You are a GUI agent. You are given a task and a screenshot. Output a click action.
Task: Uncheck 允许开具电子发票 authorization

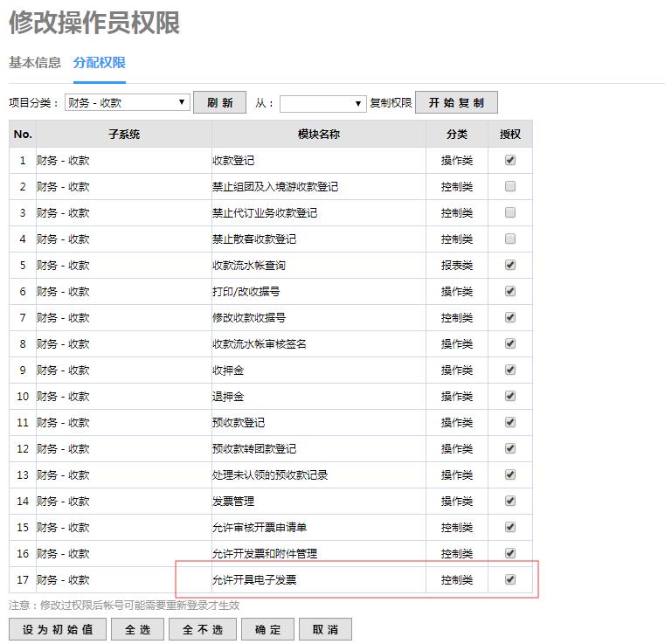pyautogui.click(x=510, y=579)
